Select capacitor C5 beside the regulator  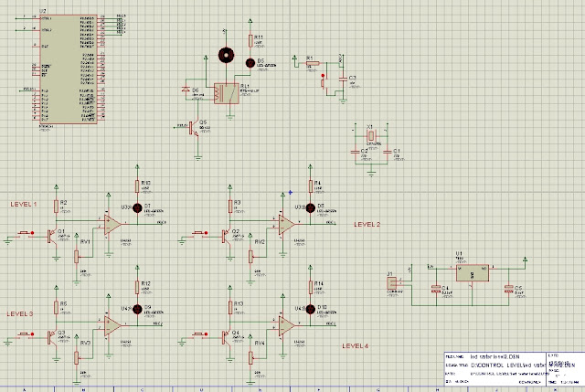(508, 289)
